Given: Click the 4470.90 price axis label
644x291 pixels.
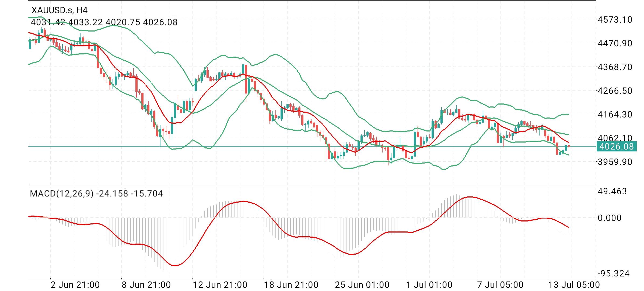Looking at the screenshot, I should tap(615, 43).
